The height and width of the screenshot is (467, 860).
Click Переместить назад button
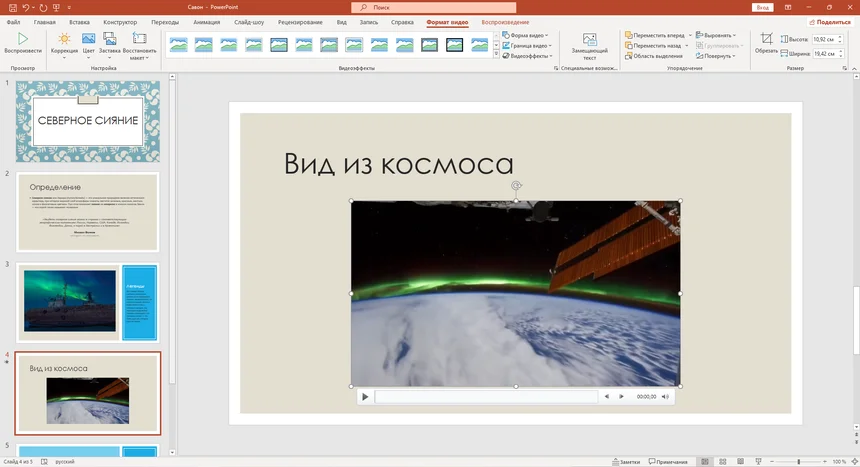pyautogui.click(x=653, y=46)
